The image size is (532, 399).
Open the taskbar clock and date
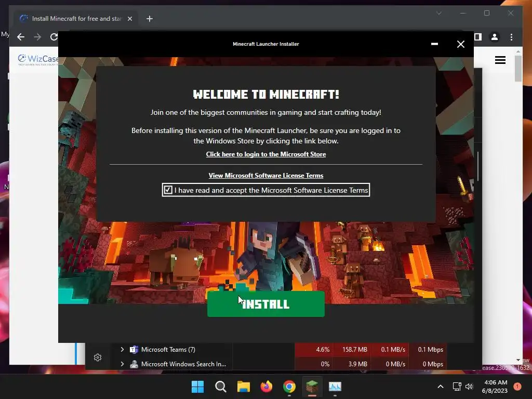coord(495,387)
